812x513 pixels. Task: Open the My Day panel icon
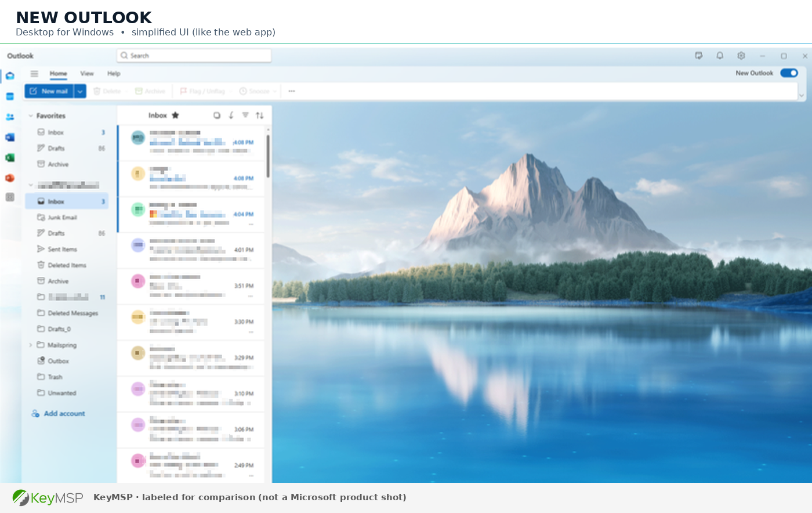point(699,56)
